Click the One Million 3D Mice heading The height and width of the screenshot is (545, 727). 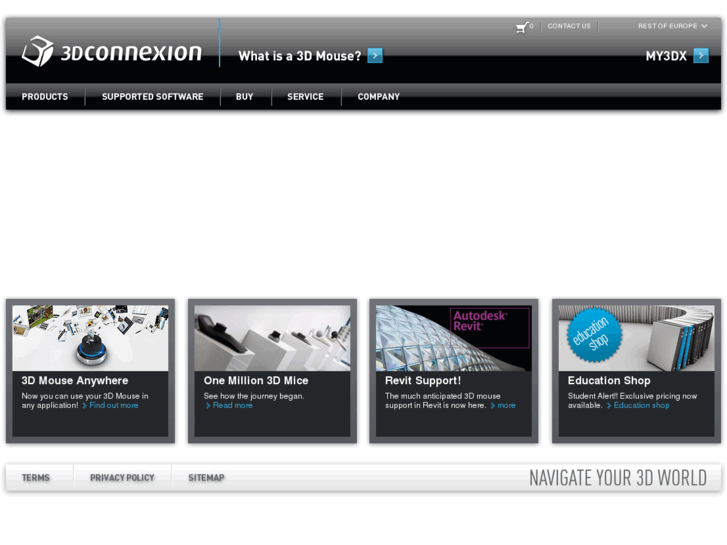click(x=256, y=380)
